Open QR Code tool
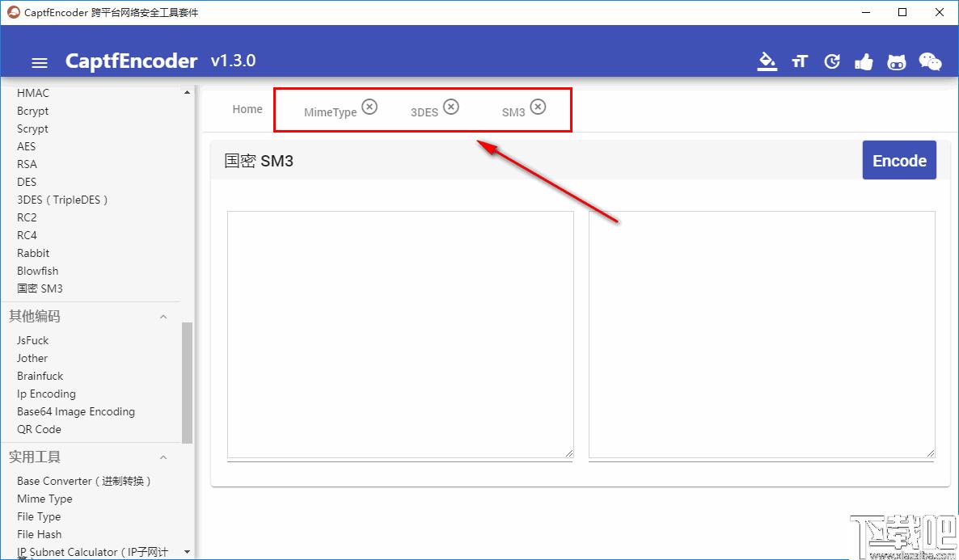Screen dimensions: 959x560 coord(39,429)
